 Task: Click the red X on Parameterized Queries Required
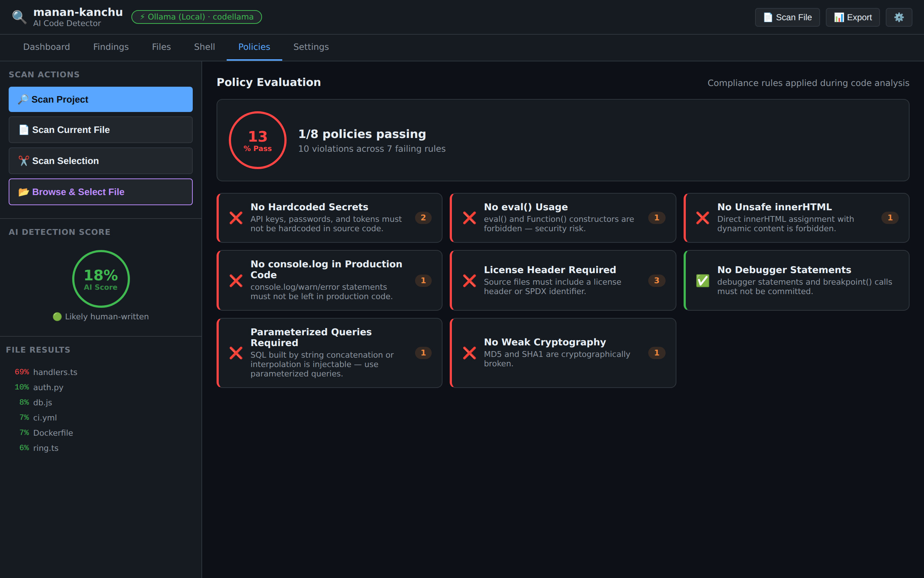point(236,353)
